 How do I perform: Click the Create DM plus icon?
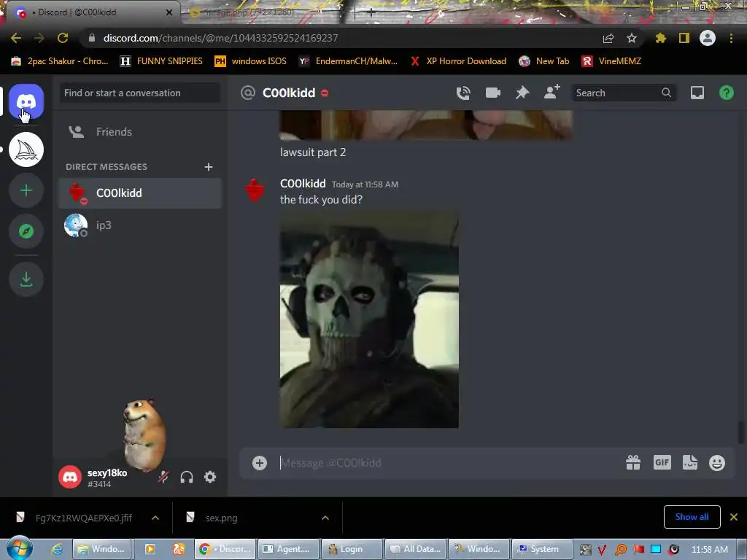(x=208, y=167)
